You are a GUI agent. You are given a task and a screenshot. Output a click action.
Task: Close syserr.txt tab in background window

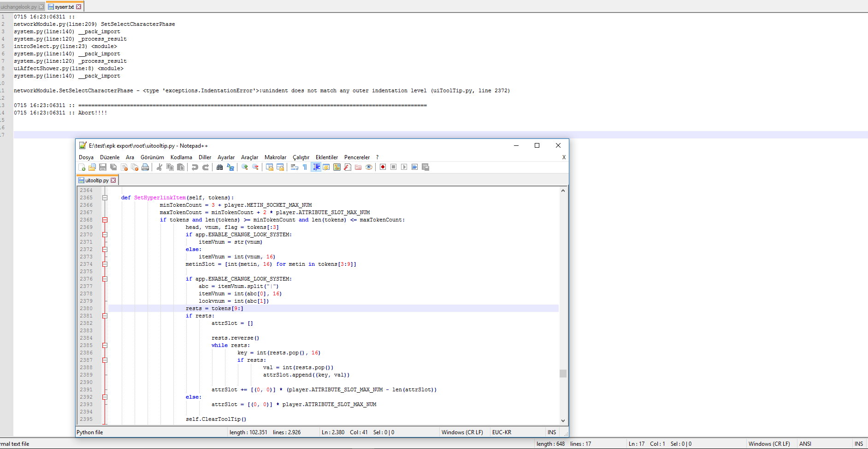78,7
